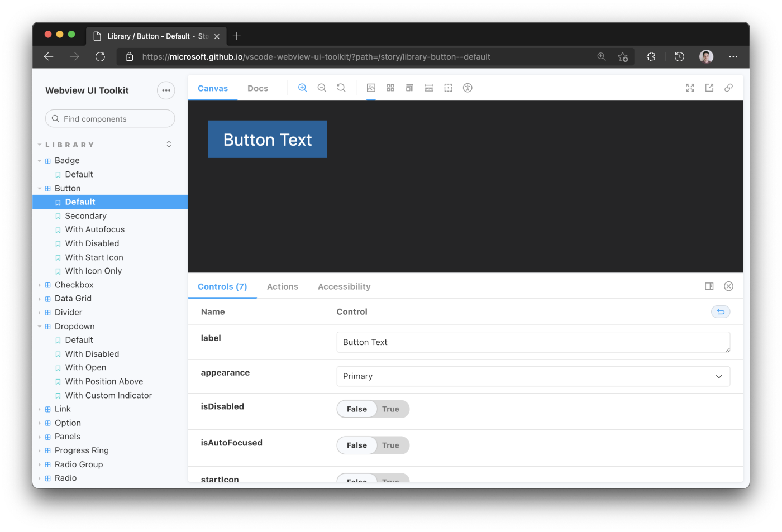Zoom out of the story canvas
This screenshot has width=782, height=532.
[322, 88]
